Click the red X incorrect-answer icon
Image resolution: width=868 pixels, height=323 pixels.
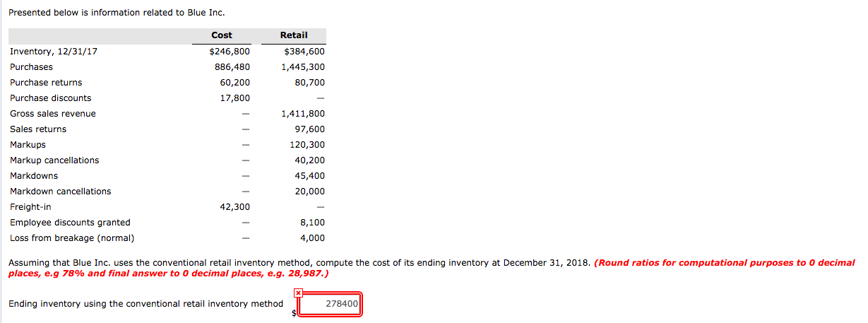pos(298,292)
